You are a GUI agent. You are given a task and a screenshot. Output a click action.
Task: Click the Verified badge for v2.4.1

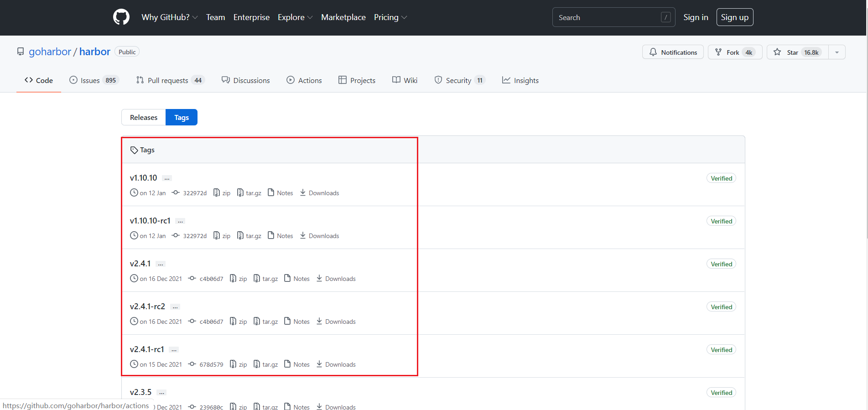721,264
